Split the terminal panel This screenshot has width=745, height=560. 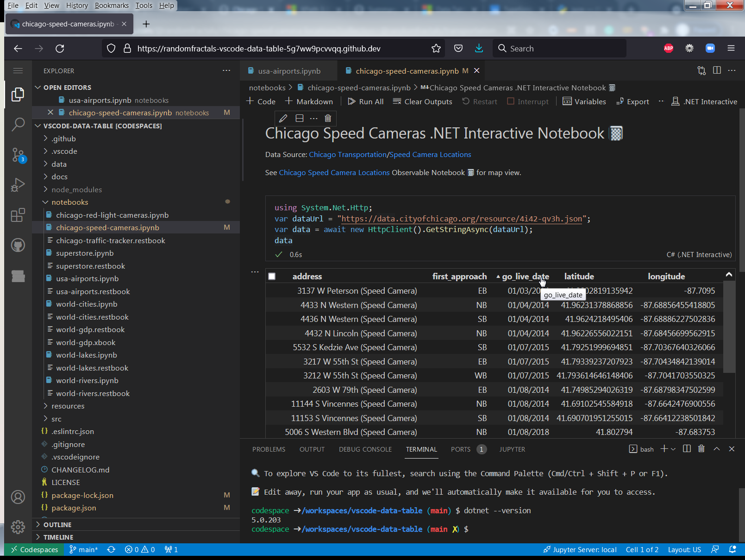click(x=687, y=449)
